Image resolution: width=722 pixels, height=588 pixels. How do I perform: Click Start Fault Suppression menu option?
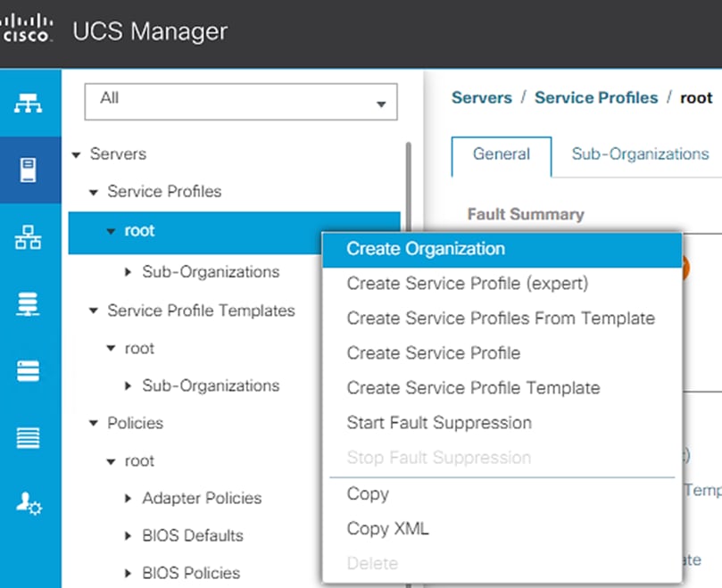point(439,423)
